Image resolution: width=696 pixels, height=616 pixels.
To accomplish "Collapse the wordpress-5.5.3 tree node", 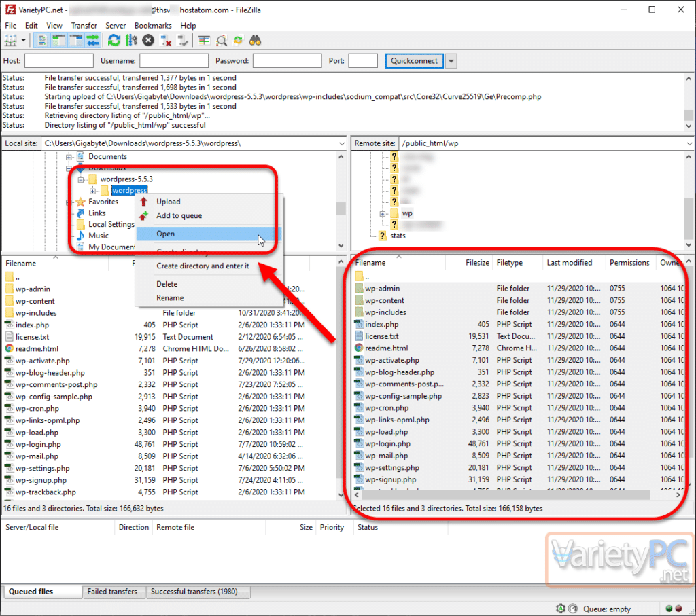I will click(81, 179).
